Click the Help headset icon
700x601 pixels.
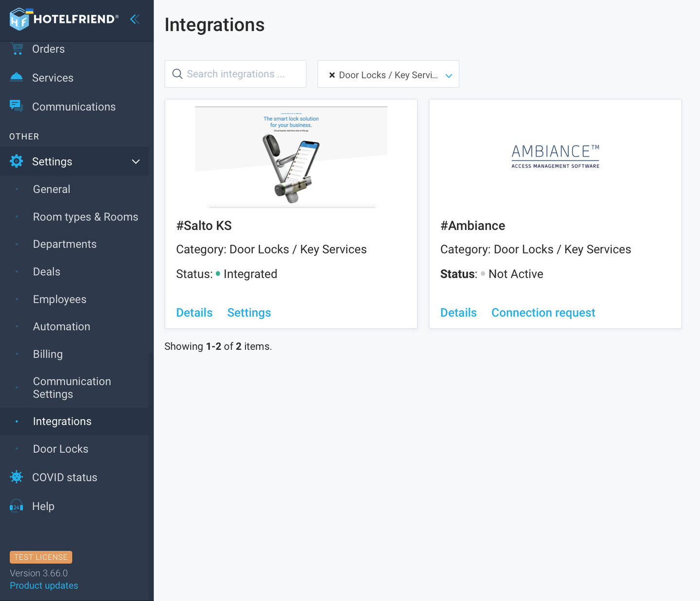point(17,506)
